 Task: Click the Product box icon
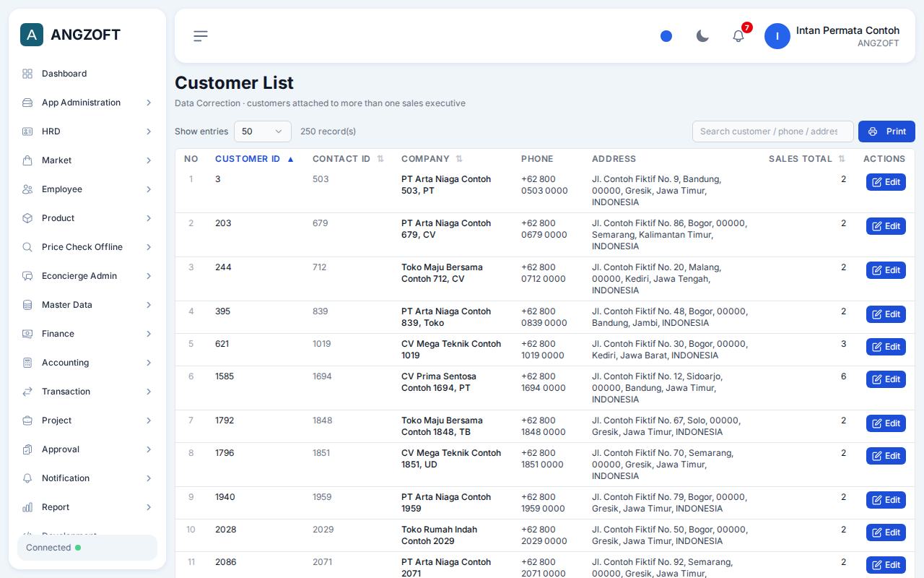pos(27,218)
